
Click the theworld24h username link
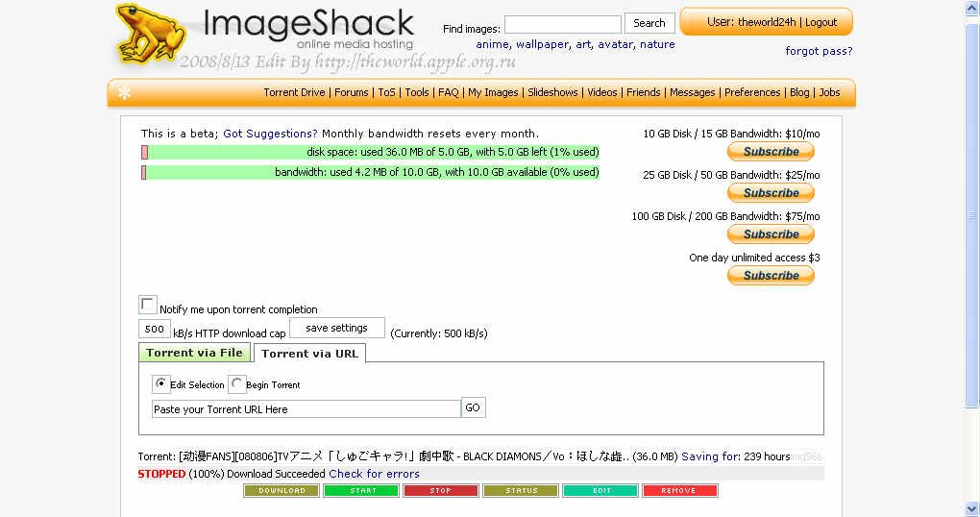click(767, 22)
